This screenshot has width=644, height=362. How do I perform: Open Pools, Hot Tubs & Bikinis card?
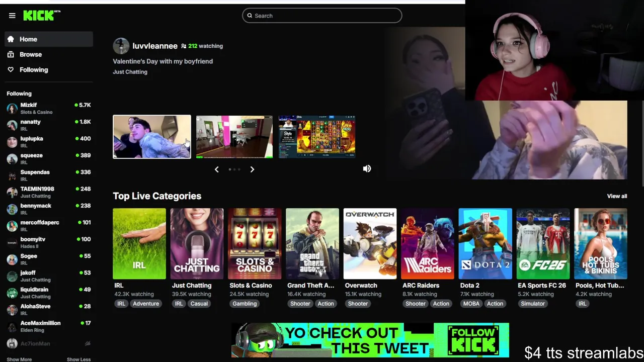(x=601, y=243)
